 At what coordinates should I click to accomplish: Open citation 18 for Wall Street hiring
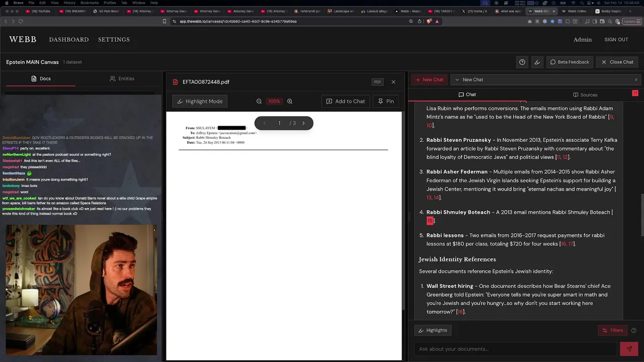[460, 312]
